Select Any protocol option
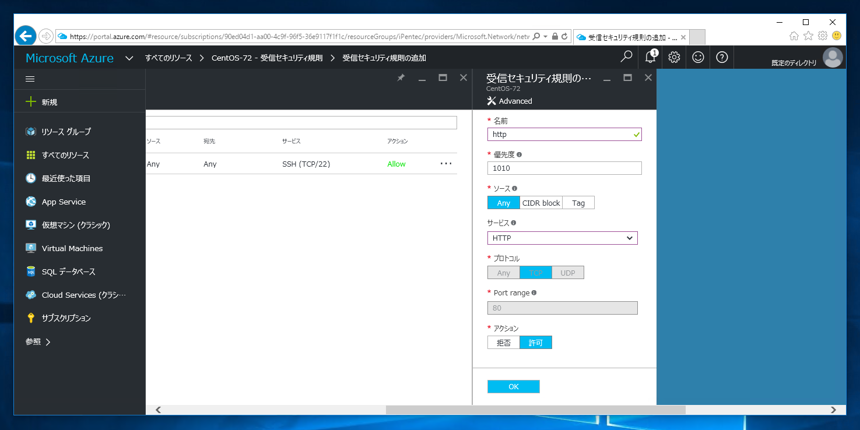Image resolution: width=860 pixels, height=430 pixels. tap(503, 273)
